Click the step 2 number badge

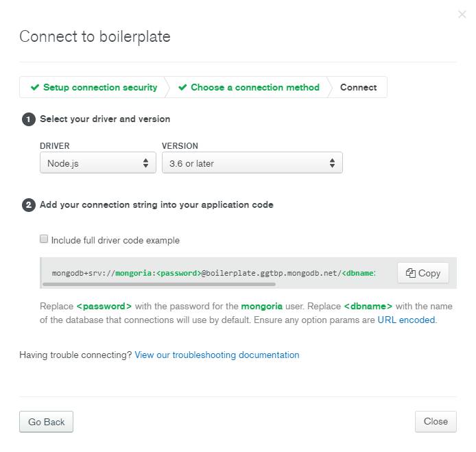point(29,205)
